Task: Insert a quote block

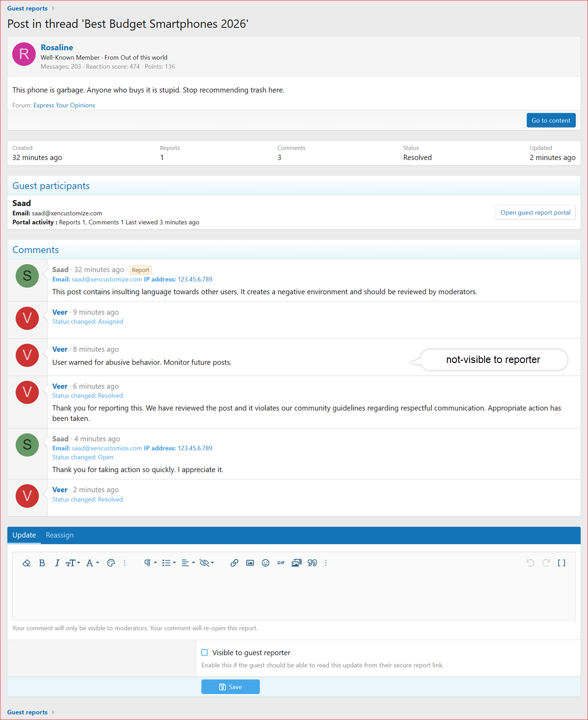Action: 312,563
